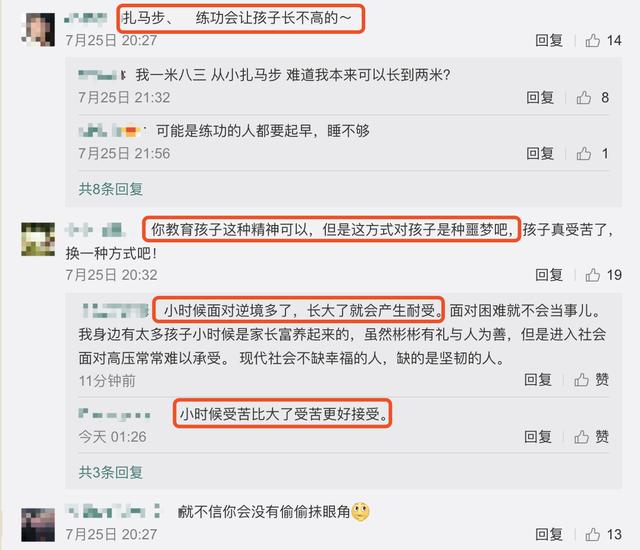Reply to the 扎马步 comment at 20:27

pos(549,40)
